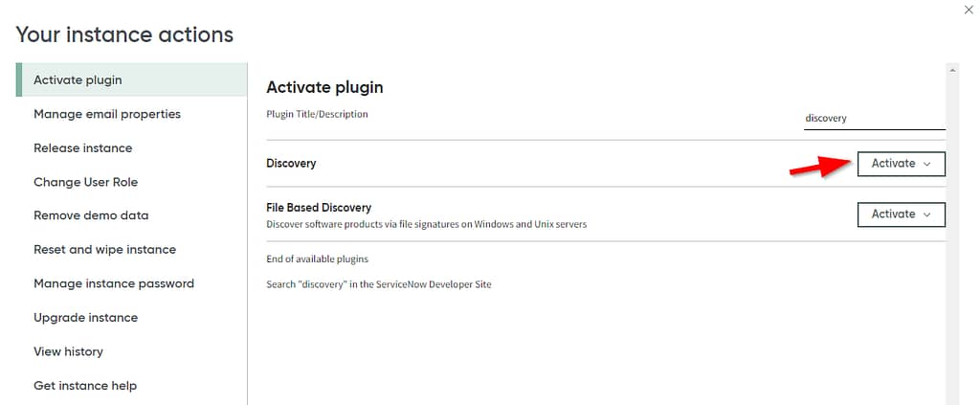The height and width of the screenshot is (405, 980).
Task: Select Activate plugin in sidebar
Action: (x=78, y=79)
